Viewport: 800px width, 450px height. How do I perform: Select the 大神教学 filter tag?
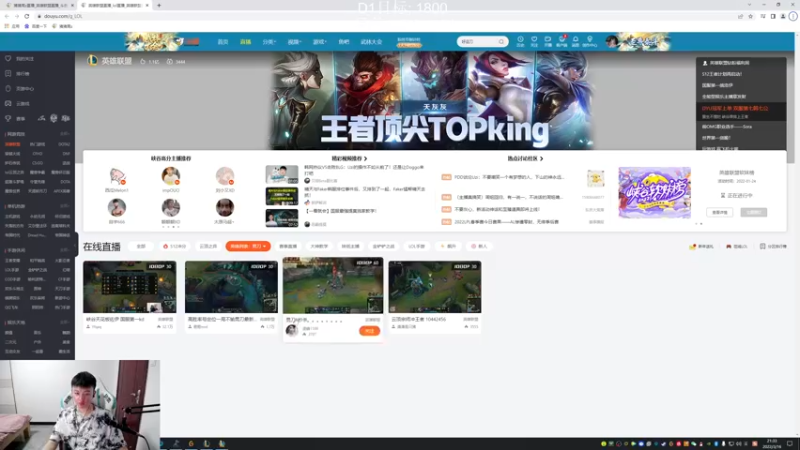click(319, 246)
